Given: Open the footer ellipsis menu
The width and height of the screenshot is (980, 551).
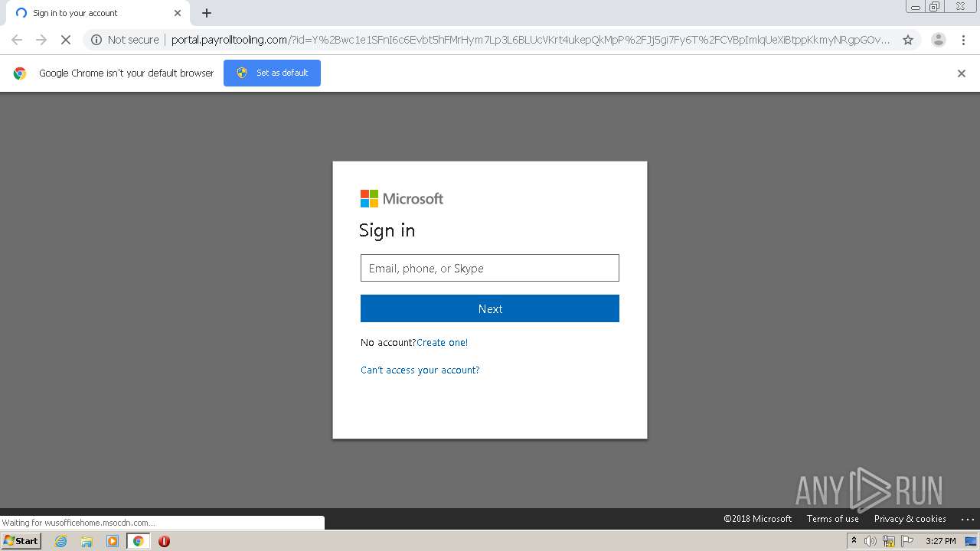Looking at the screenshot, I should coord(968,519).
